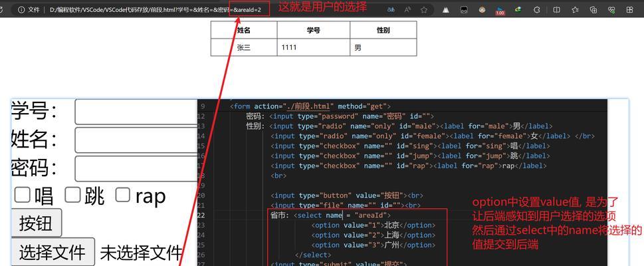Screen dimensions: 644x266
Task: Check the 唱 checkbox
Action: point(22,195)
